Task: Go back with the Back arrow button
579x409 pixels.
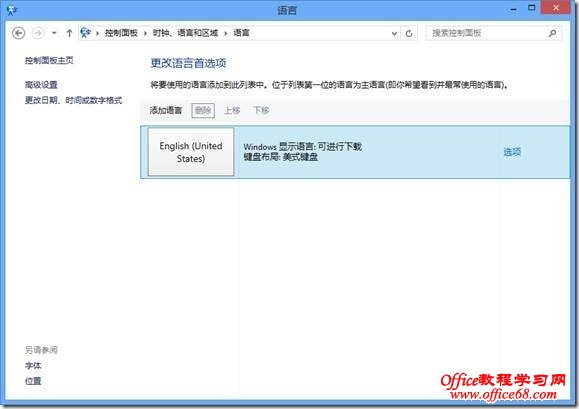Action: click(x=18, y=33)
